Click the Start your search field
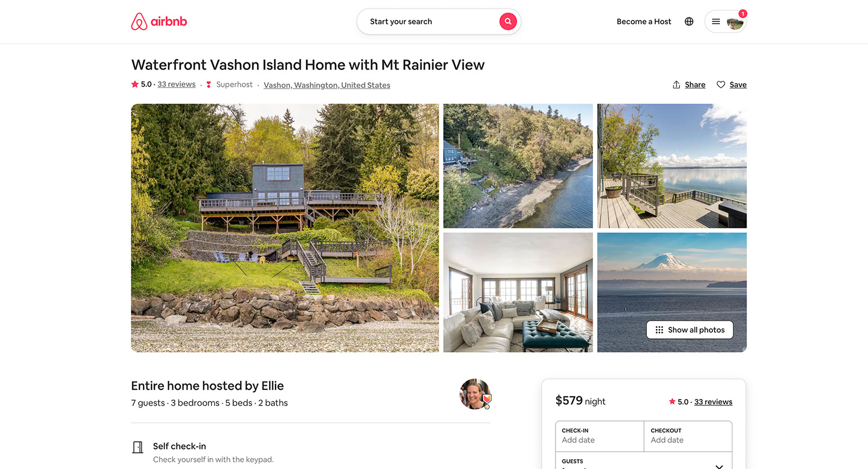The width and height of the screenshot is (868, 469). tap(428, 21)
